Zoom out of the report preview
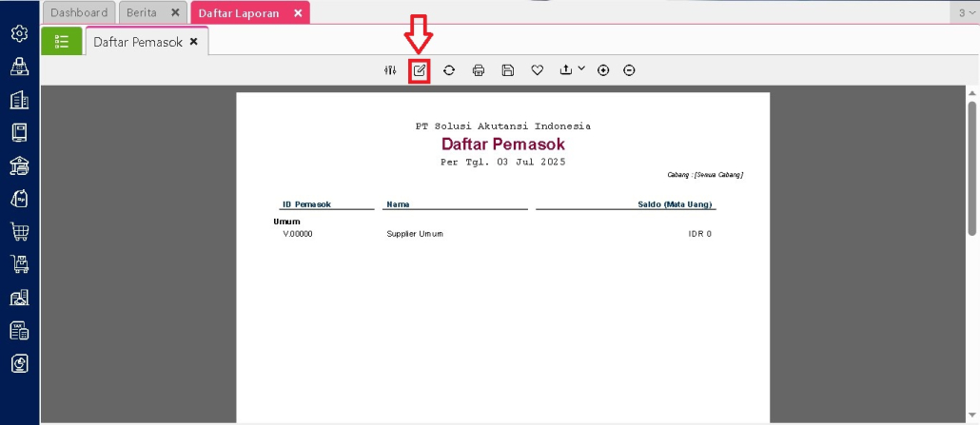 coord(629,70)
